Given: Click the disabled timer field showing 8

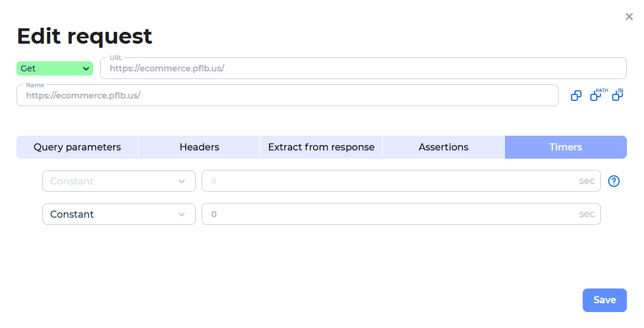Looking at the screenshot, I should [401, 181].
